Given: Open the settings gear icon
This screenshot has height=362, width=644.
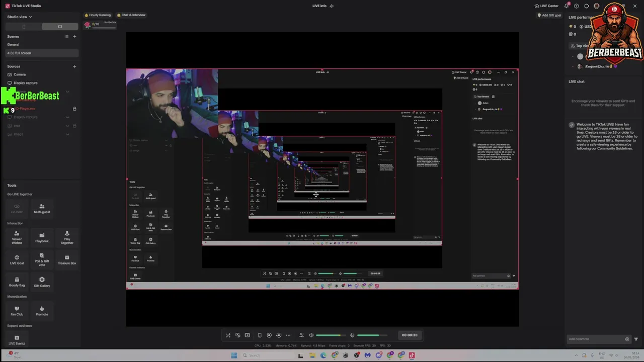Looking at the screenshot, I should 587,6.
